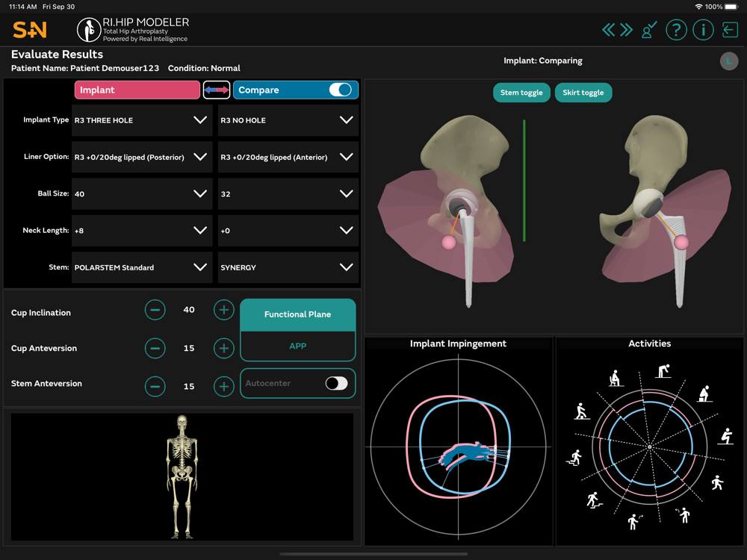Select the squatting low-seat activity icon

tap(725, 436)
